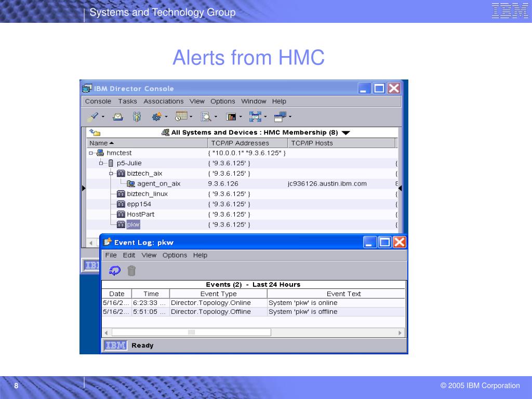Launch the task gear icon on the toolbar
Image resolution: width=532 pixels, height=399 pixels.
coord(157,116)
